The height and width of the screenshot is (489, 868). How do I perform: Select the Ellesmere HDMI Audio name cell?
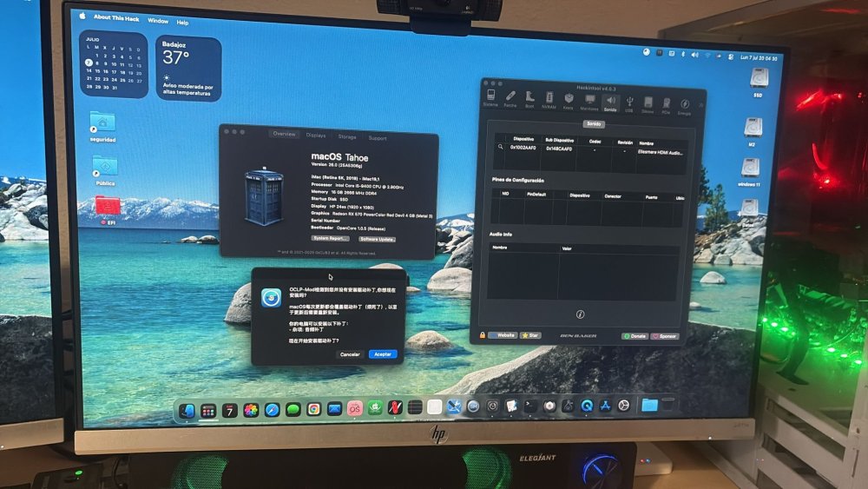tap(660, 152)
